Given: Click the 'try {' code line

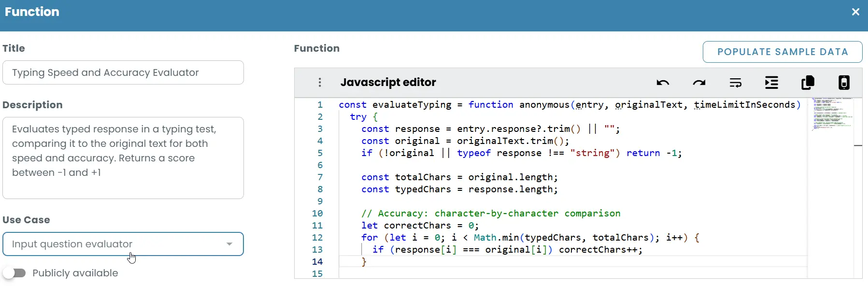Looking at the screenshot, I should [364, 116].
